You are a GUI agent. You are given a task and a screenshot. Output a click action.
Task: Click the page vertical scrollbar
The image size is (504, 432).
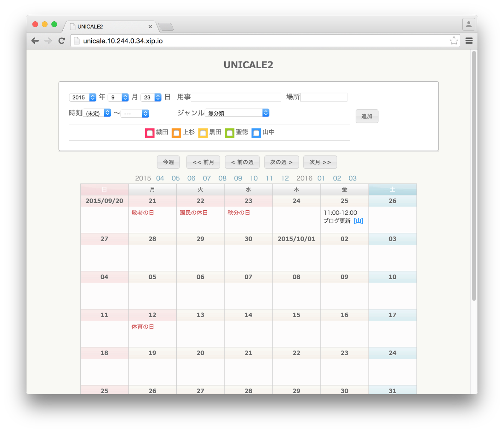474,176
